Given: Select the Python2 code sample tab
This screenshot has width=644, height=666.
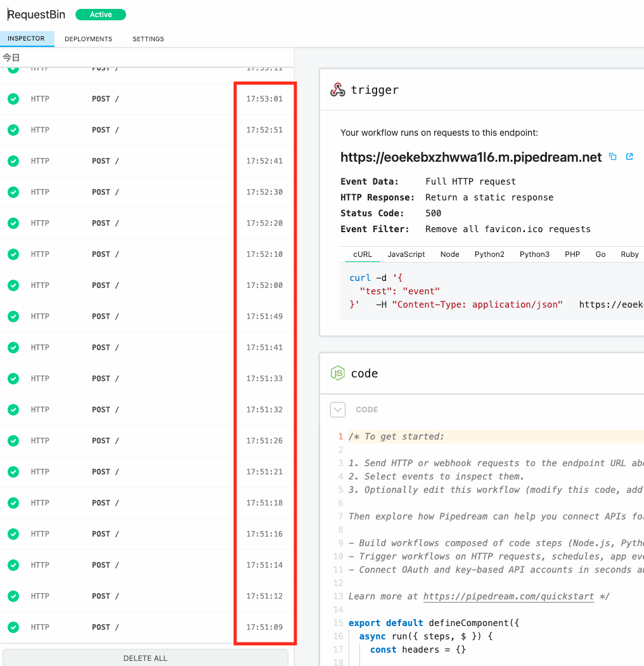Looking at the screenshot, I should click(489, 254).
